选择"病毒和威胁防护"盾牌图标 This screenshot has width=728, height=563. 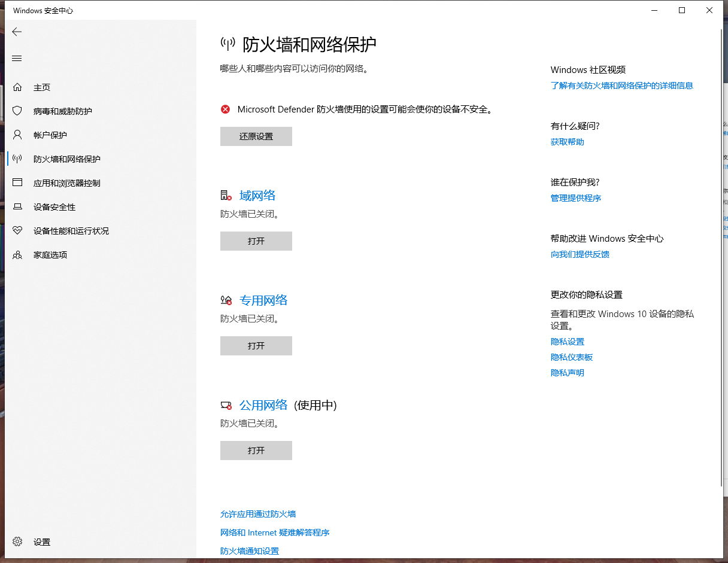pyautogui.click(x=17, y=111)
